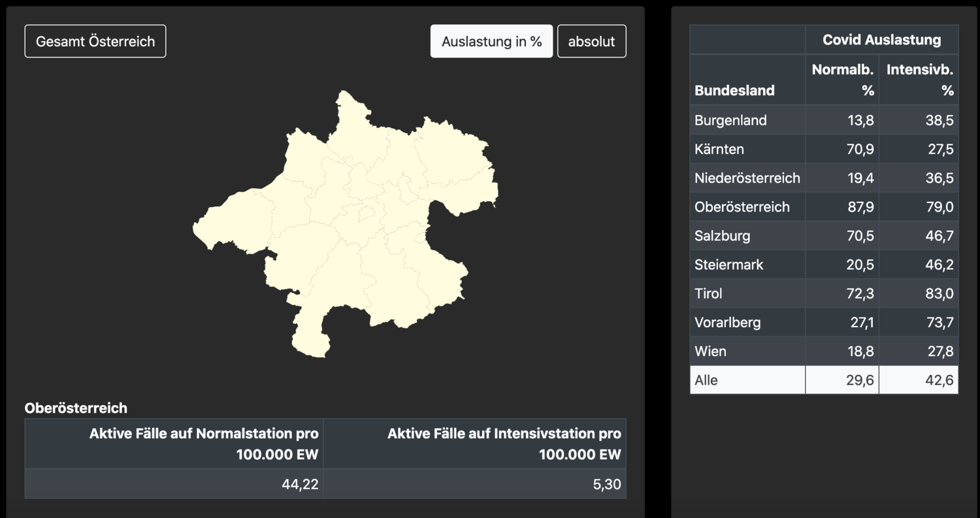Select the Steiermark row in the table

tap(747, 264)
